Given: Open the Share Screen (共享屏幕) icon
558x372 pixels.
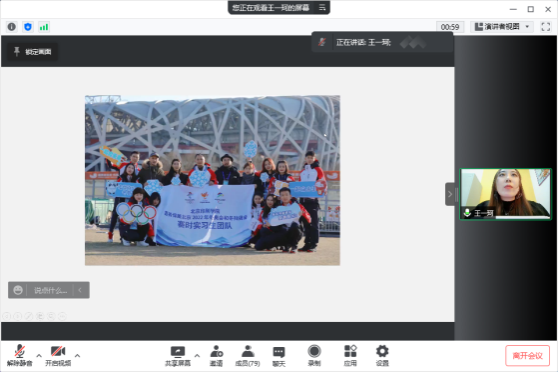Looking at the screenshot, I should [x=178, y=356].
